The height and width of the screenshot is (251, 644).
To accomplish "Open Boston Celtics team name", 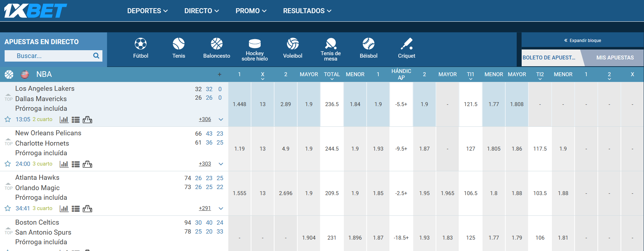I will point(37,222).
